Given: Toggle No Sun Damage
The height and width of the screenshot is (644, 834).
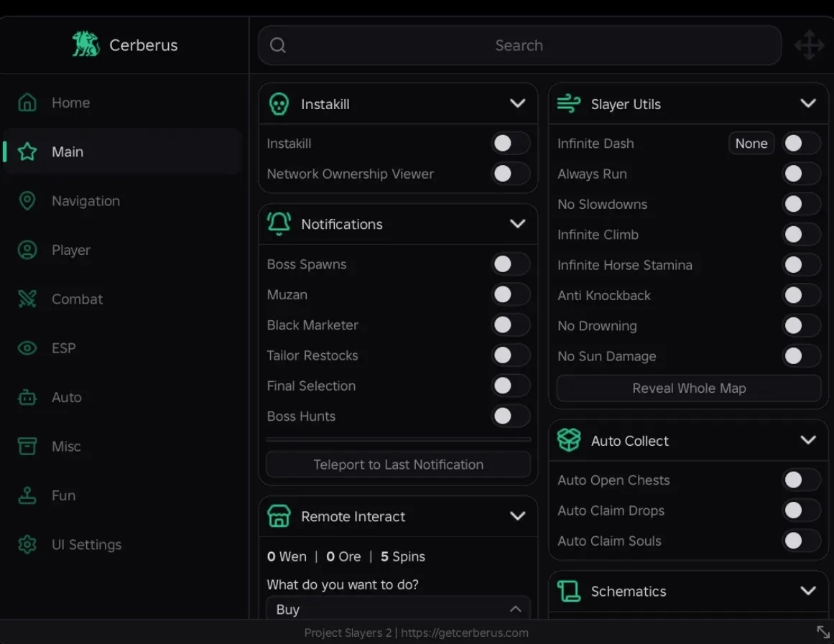Looking at the screenshot, I should click(x=801, y=356).
